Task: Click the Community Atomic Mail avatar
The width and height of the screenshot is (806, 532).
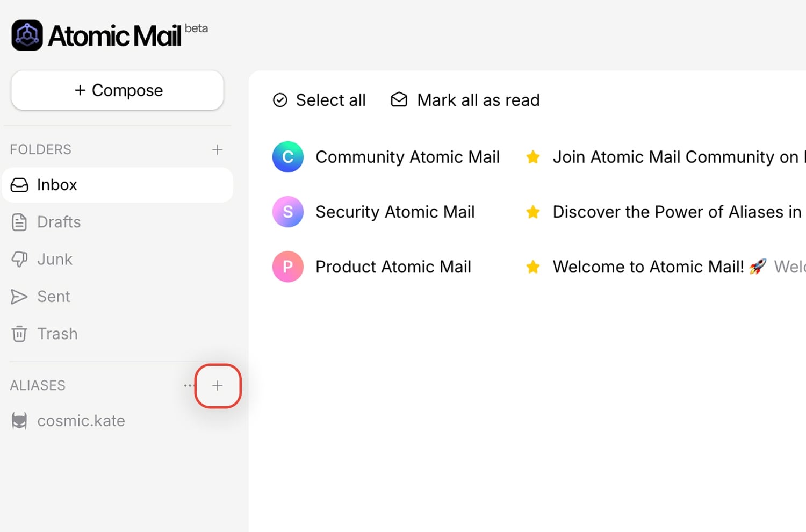Action: point(288,157)
